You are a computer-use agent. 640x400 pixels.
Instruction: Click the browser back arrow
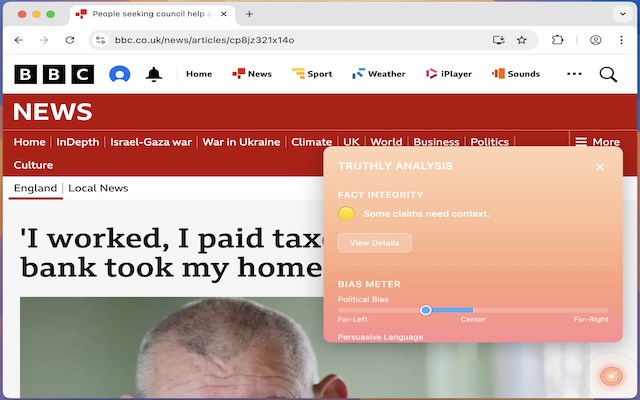coord(19,40)
